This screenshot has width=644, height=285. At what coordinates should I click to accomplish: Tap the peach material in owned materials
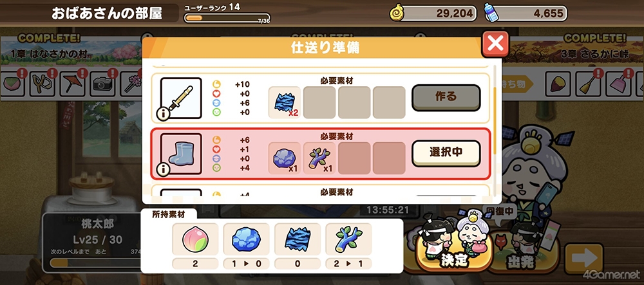(x=195, y=241)
